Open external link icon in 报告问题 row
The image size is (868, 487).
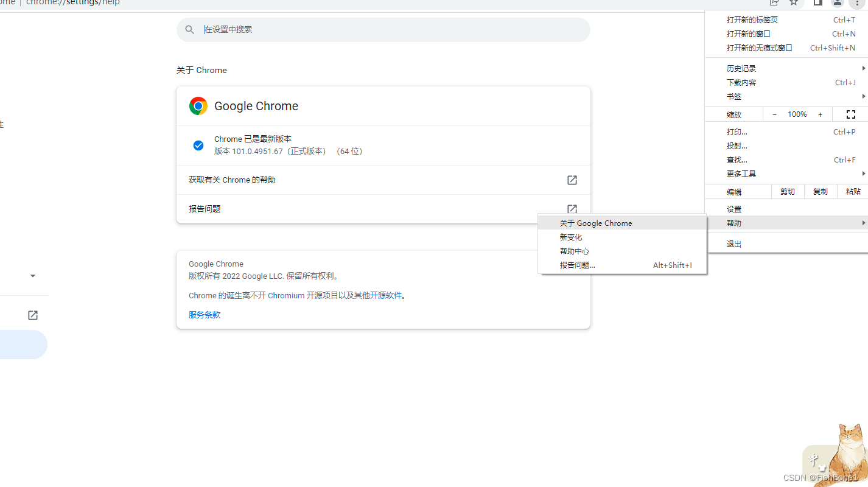tap(572, 209)
